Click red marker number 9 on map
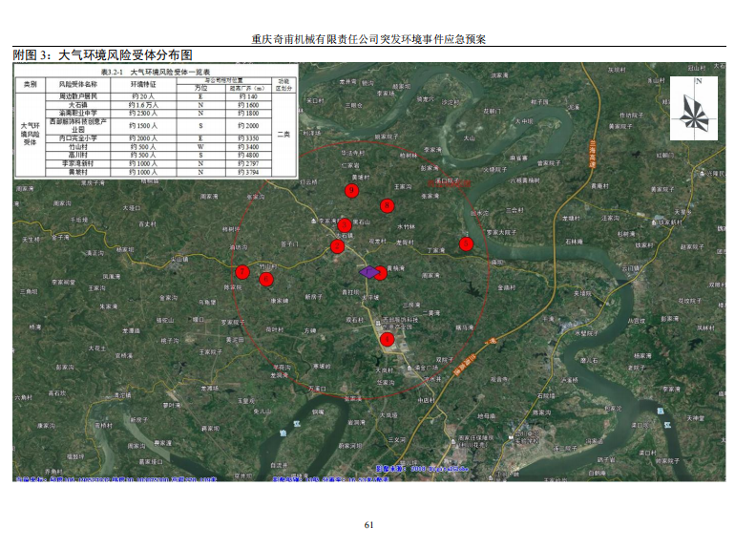This screenshot has width=756, height=549. 351,191
